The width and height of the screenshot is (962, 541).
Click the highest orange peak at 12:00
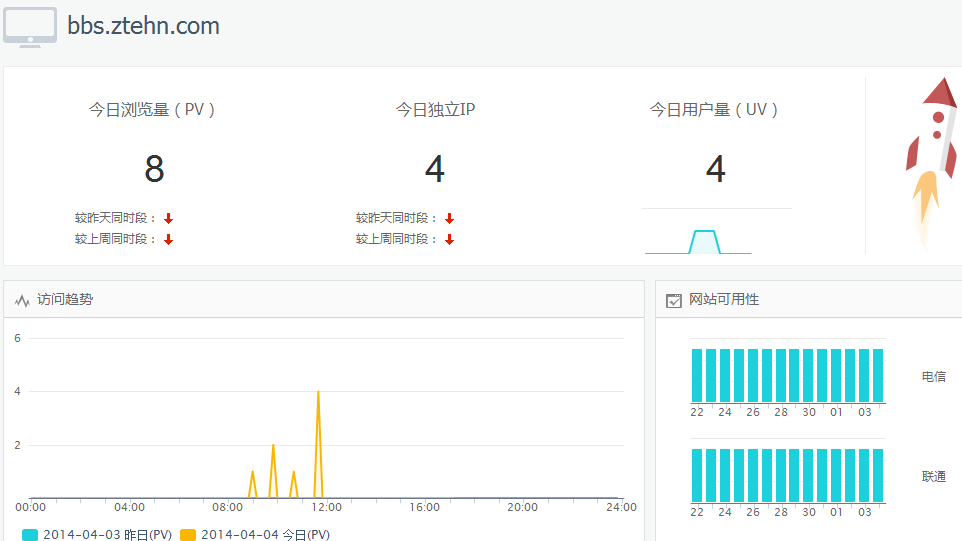click(318, 393)
